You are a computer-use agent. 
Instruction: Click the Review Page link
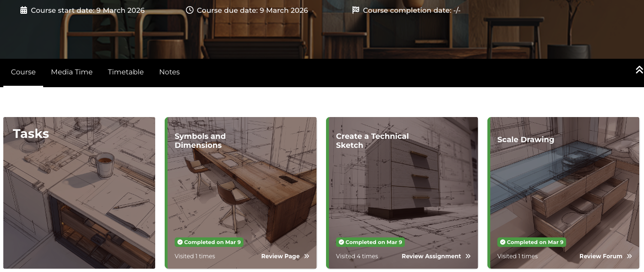point(280,256)
